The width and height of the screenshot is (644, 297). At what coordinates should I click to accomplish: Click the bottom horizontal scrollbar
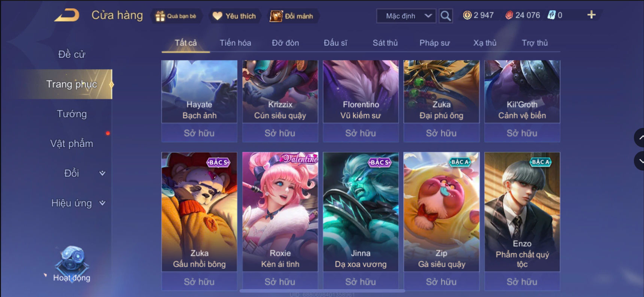click(x=322, y=291)
